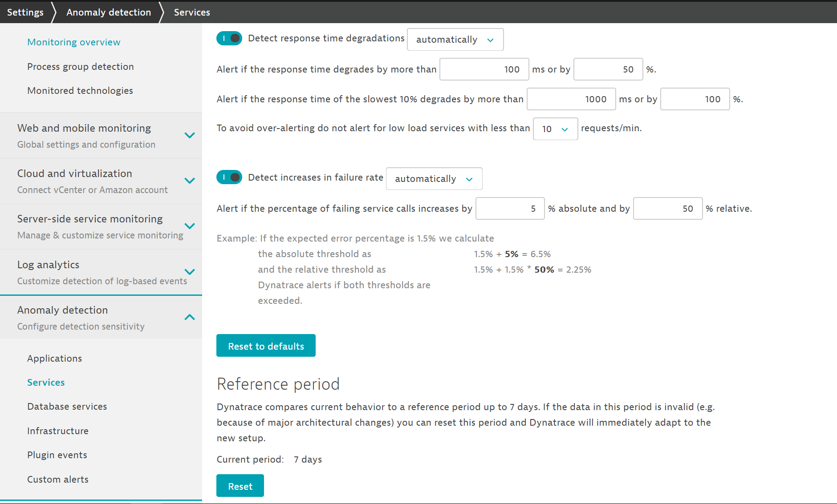Open Database services anomaly settings
The height and width of the screenshot is (504, 837).
67,407
